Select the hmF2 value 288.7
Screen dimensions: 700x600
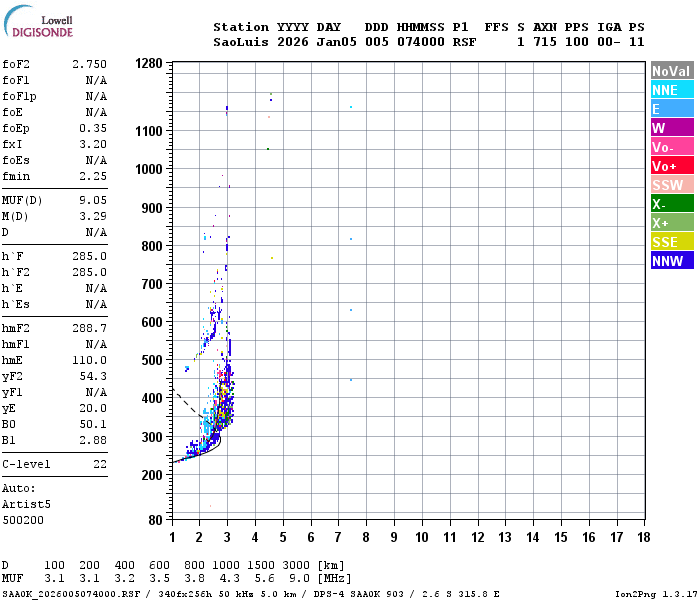89,328
